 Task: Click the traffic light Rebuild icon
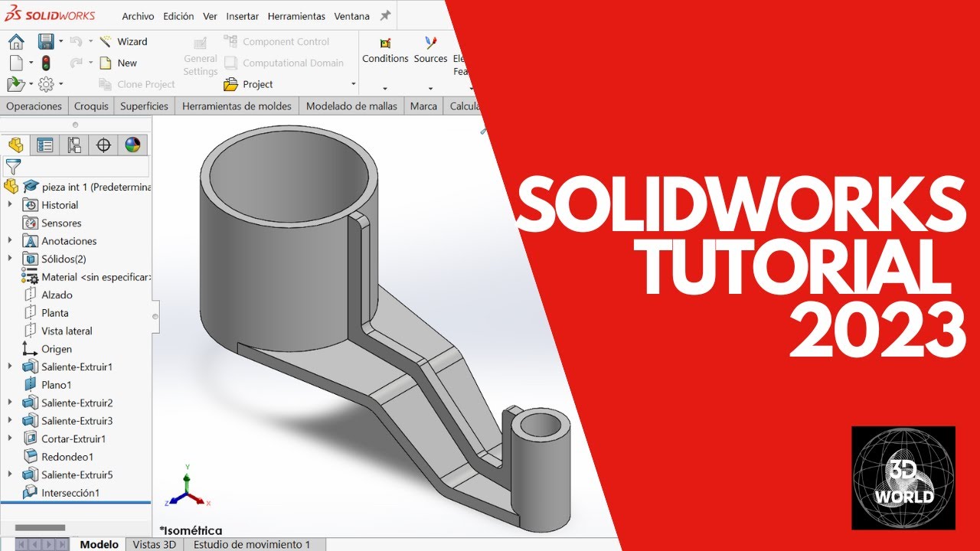[x=45, y=63]
